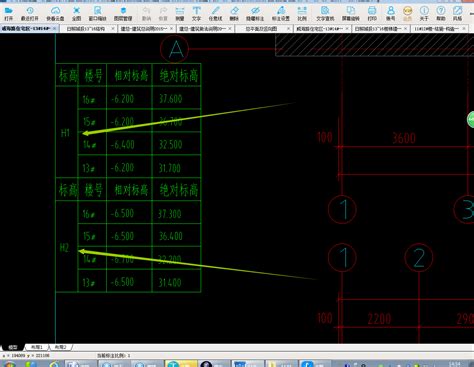Open the account user icon
This screenshot has width=474, height=367.
(390, 13)
